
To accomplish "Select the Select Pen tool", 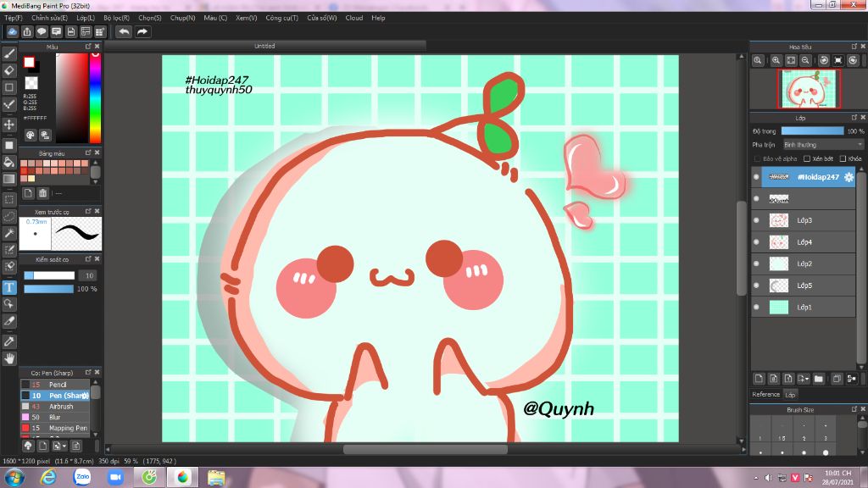I will coord(8,250).
